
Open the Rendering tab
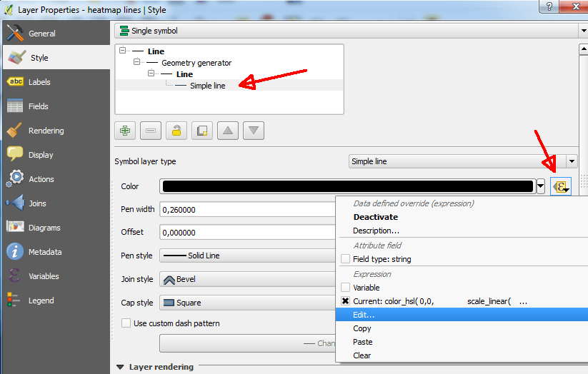(56, 131)
